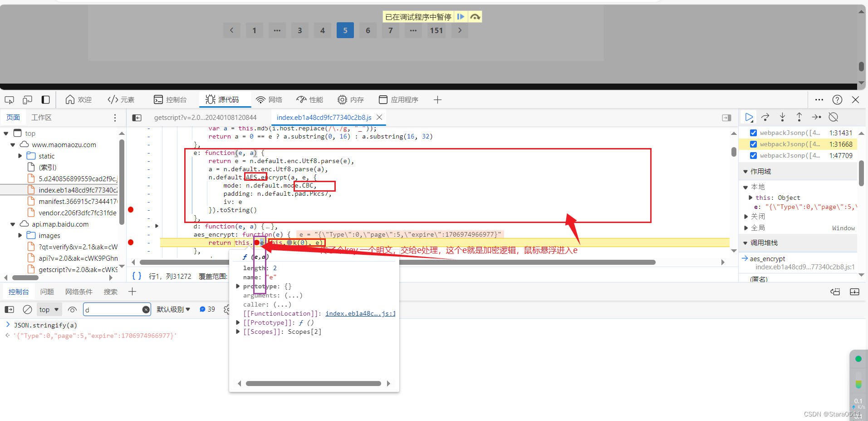
Task: Resume script execution in debugger toolbar
Action: point(749,117)
